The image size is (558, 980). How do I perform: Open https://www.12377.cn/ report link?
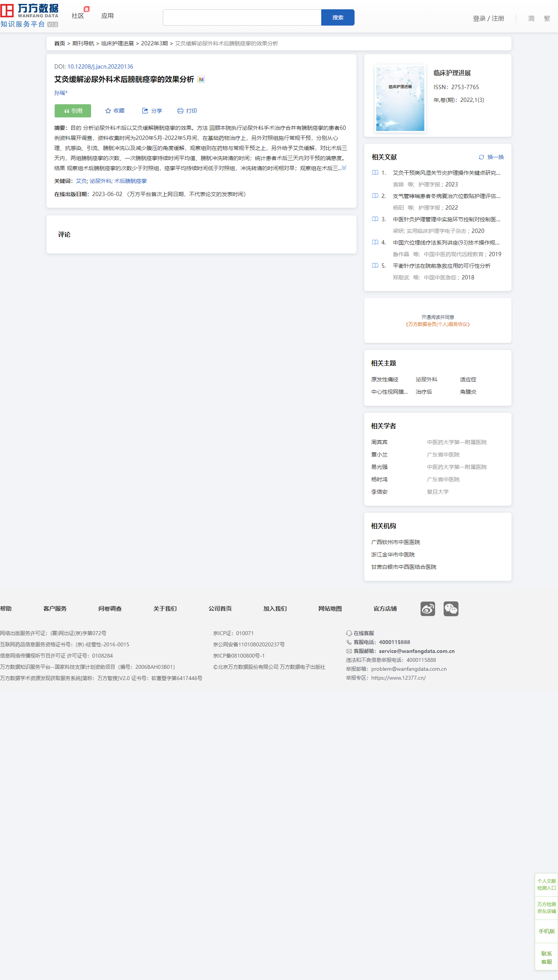(x=398, y=678)
